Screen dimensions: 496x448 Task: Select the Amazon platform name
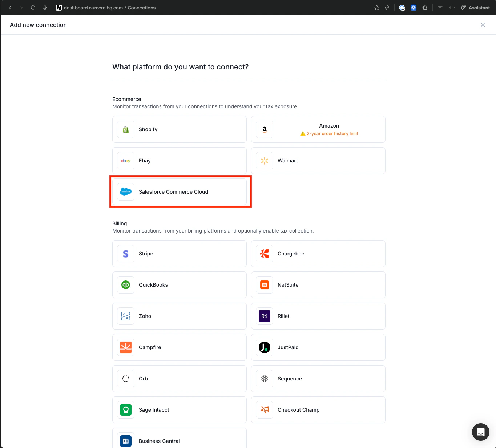(329, 126)
